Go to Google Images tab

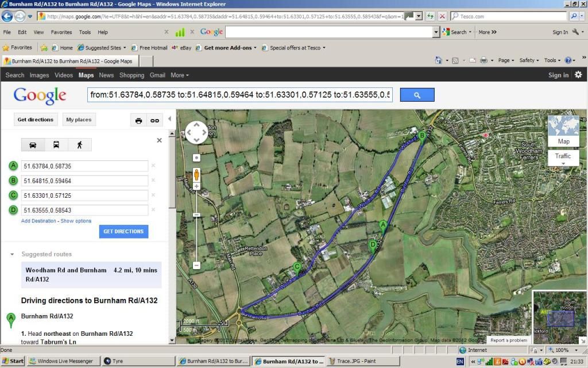40,75
